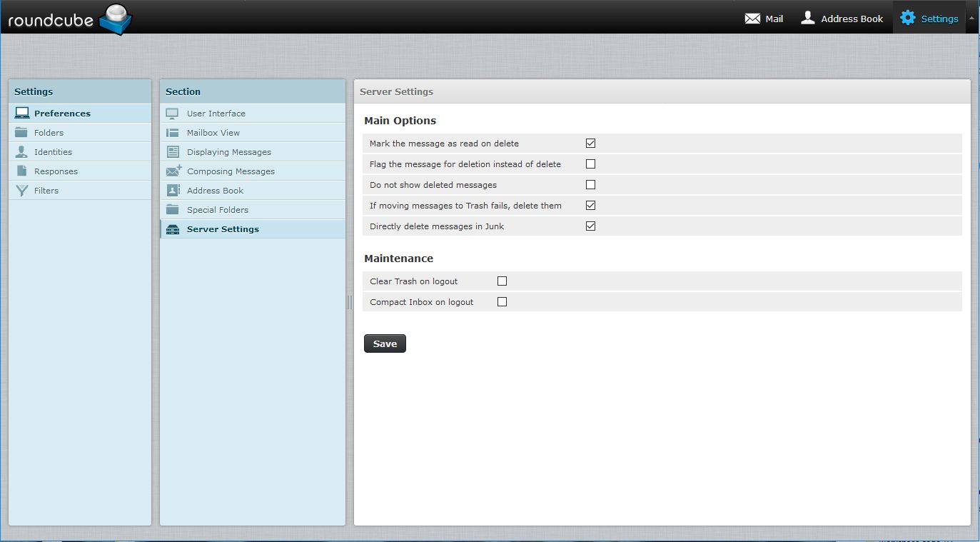
Task: Click the Filters funnel icon
Action: [21, 191]
